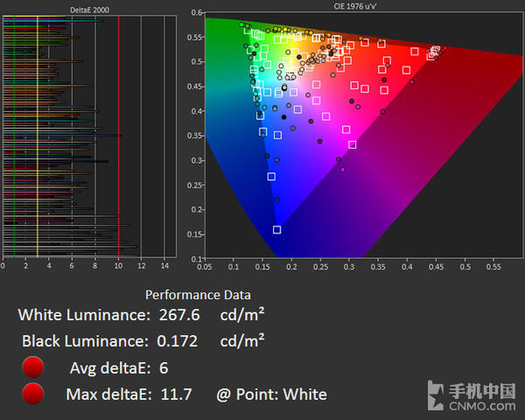Click the Max deltaE value 11.7
The height and width of the screenshot is (420, 525).
point(176,395)
